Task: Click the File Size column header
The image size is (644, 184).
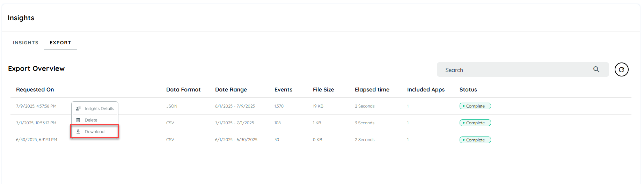Action: (323, 89)
